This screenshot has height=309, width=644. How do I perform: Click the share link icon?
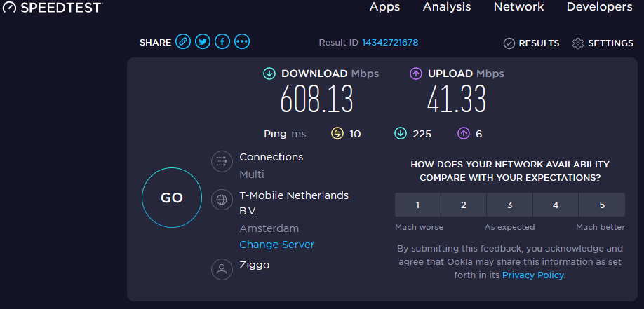click(x=183, y=42)
